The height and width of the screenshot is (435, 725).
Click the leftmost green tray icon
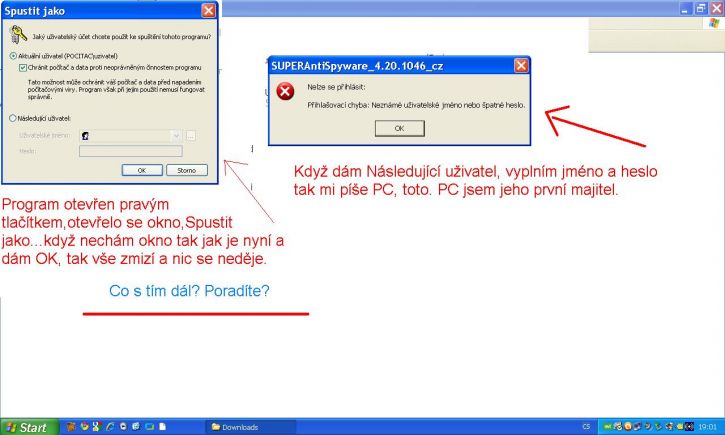coord(608,427)
